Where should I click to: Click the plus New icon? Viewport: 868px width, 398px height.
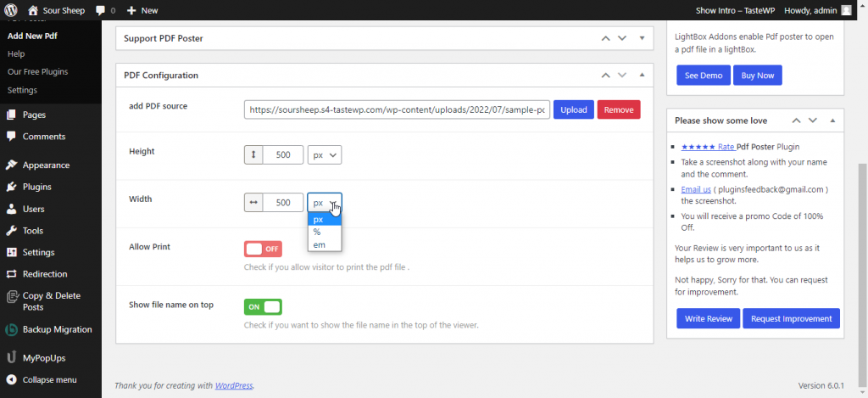pos(131,10)
